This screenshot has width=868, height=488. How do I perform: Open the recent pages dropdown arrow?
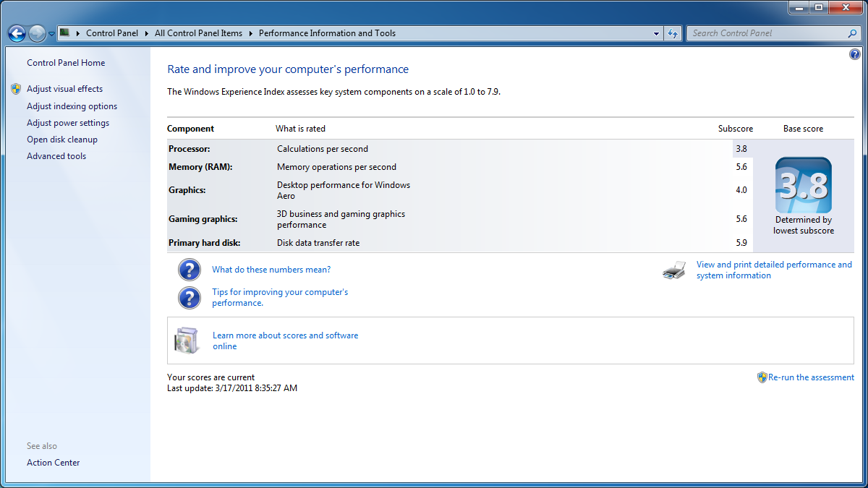pyautogui.click(x=51, y=34)
